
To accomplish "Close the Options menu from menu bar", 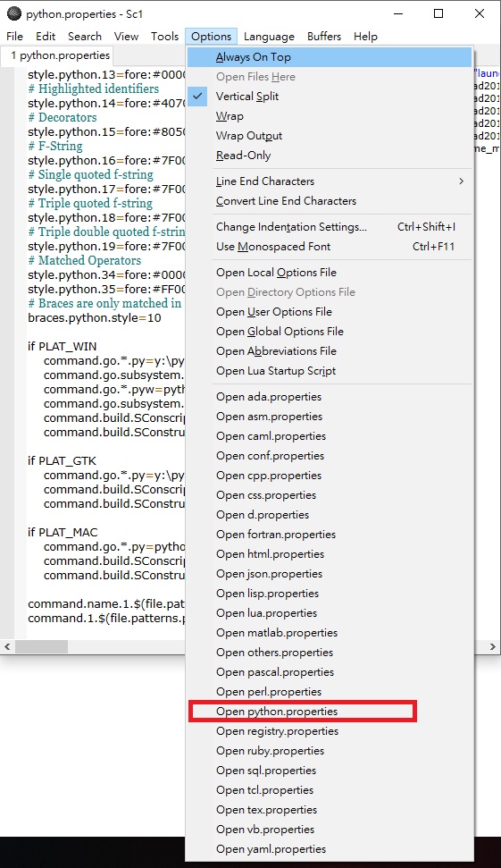I will 212,37.
